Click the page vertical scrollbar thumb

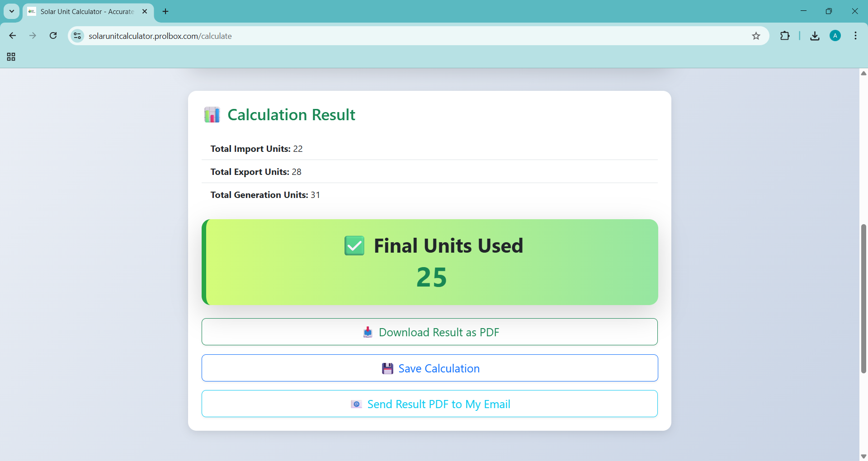pyautogui.click(x=863, y=298)
